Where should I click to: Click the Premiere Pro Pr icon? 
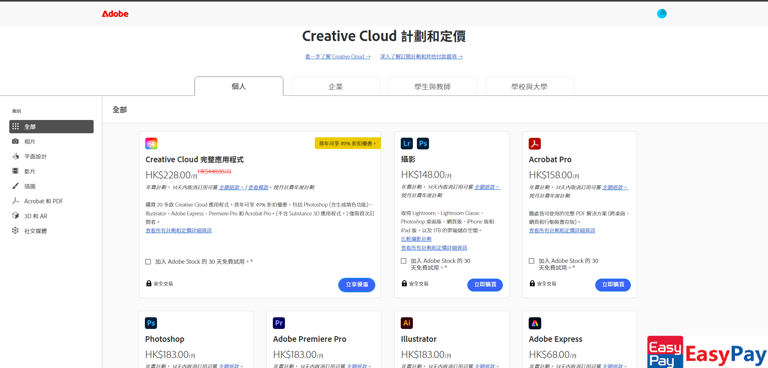[x=279, y=323]
